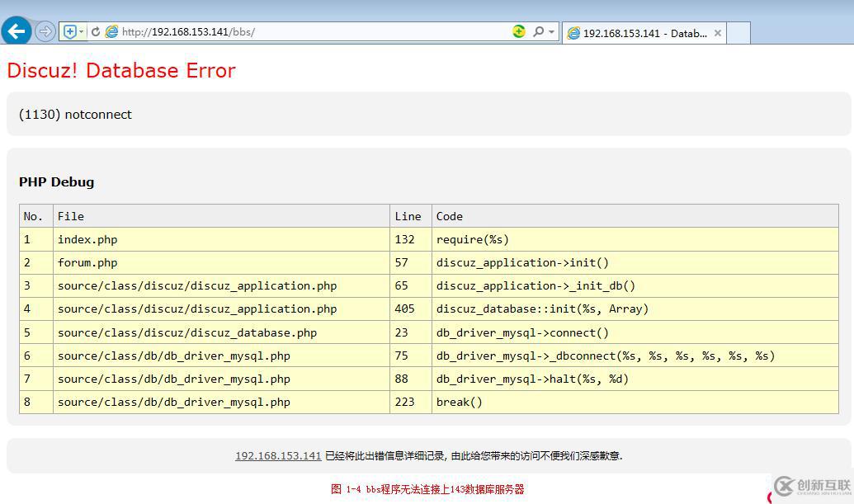Click the grey forward arrow button
This screenshot has height=504, width=854.
[45, 31]
